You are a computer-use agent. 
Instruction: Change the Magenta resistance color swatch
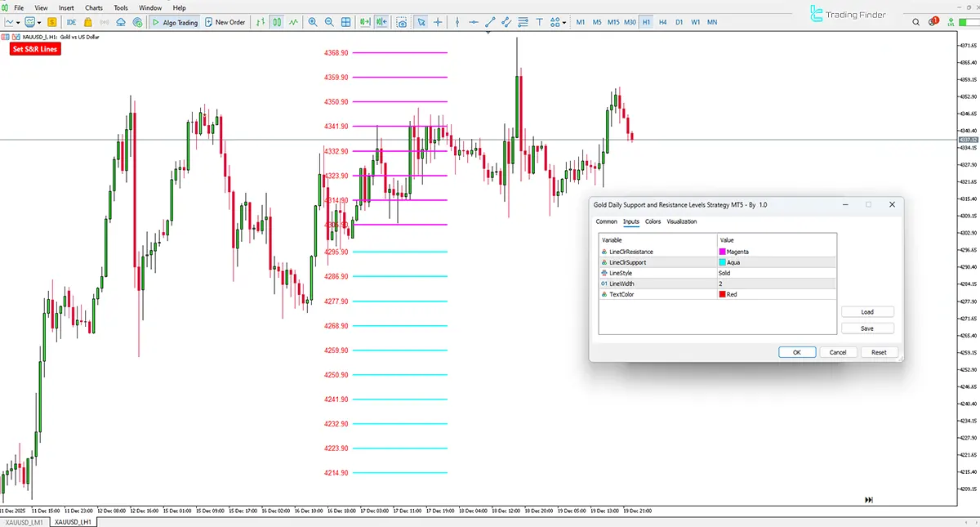(722, 251)
